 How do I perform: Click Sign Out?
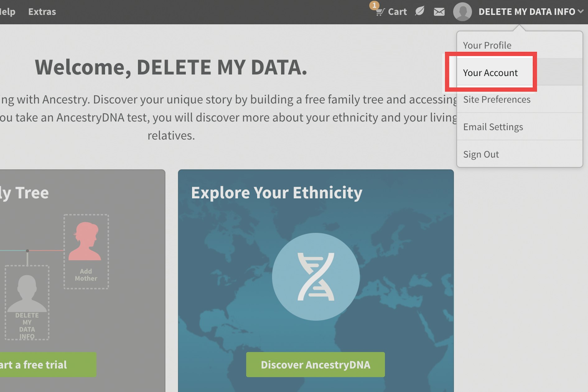pyautogui.click(x=481, y=154)
